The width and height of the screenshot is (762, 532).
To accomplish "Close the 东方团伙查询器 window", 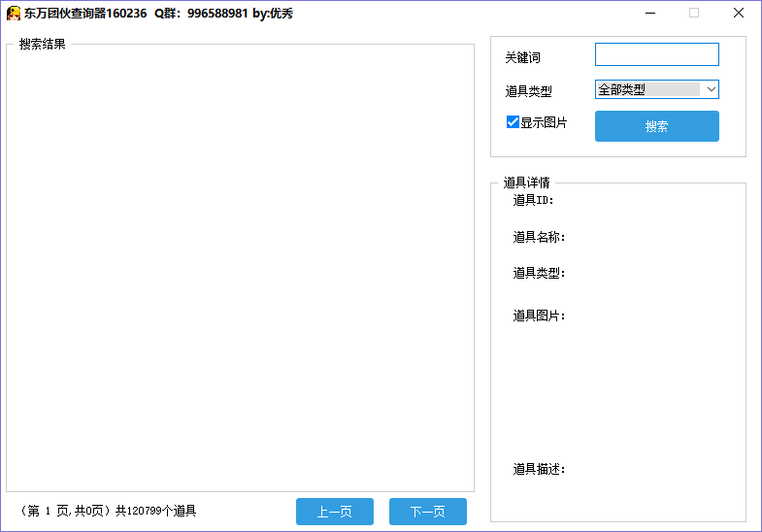I will 738,14.
